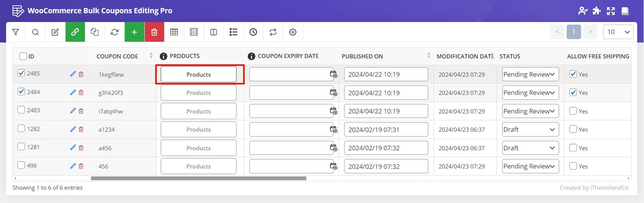Click the puzzle piece plugin icon
The width and height of the screenshot is (644, 203).
click(597, 11)
